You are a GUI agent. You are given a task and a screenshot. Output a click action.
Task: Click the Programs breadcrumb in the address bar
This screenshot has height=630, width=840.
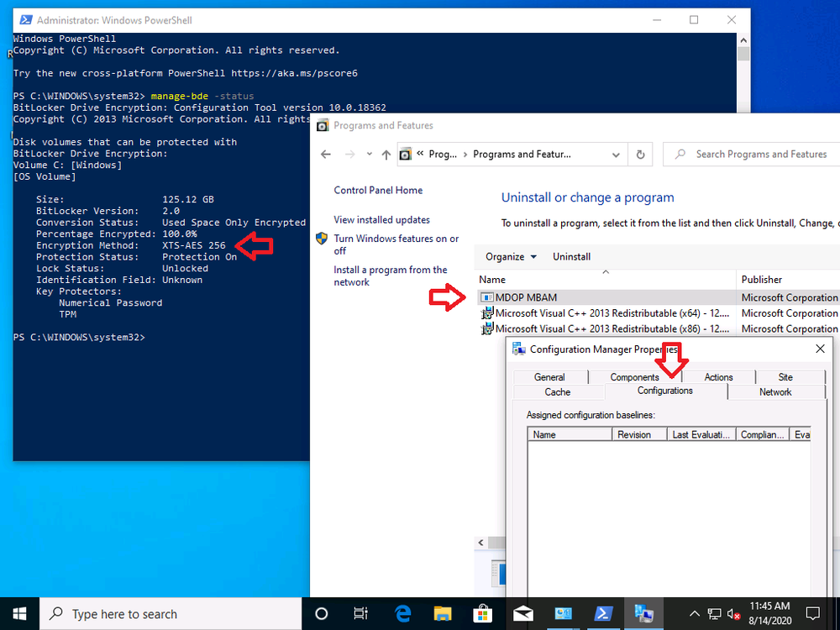pyautogui.click(x=443, y=155)
